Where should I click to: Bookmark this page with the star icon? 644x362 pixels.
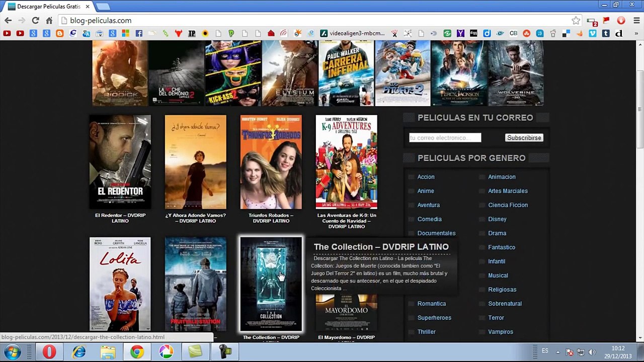tap(576, 21)
